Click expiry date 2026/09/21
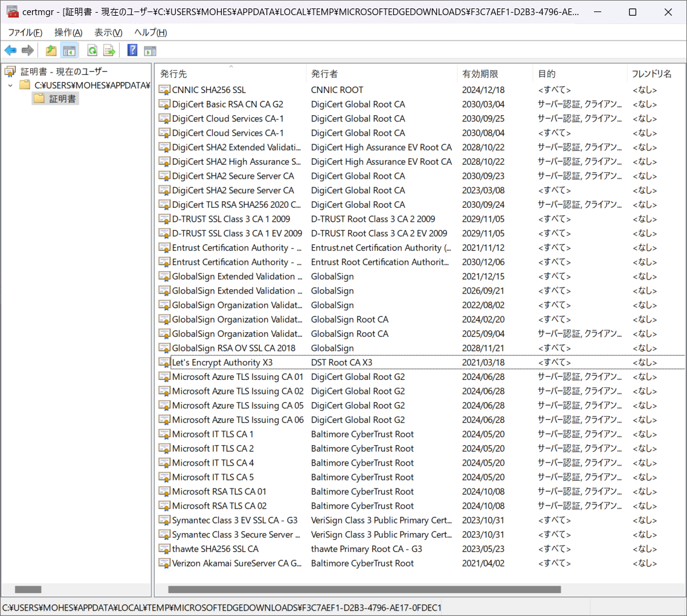687x616 pixels. click(x=483, y=290)
